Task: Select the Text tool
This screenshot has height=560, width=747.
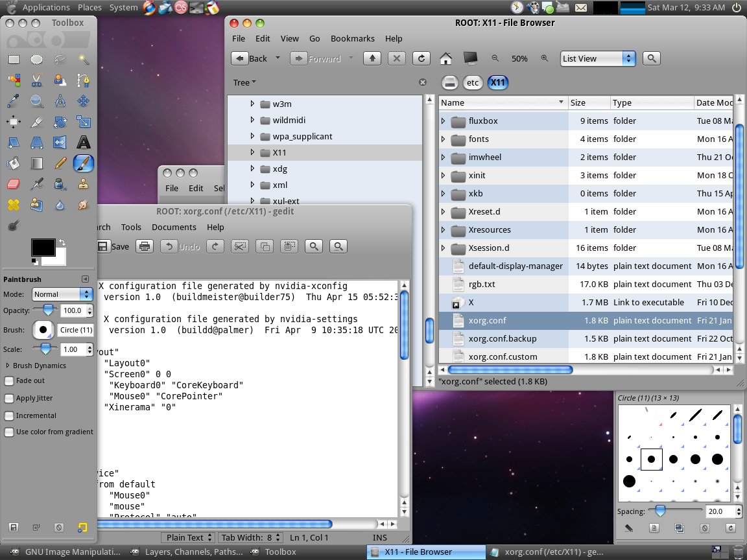Action: (84, 143)
